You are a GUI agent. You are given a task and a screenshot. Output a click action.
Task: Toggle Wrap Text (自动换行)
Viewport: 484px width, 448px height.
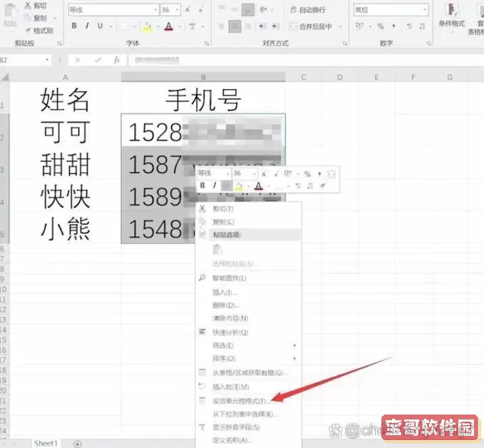(x=308, y=10)
